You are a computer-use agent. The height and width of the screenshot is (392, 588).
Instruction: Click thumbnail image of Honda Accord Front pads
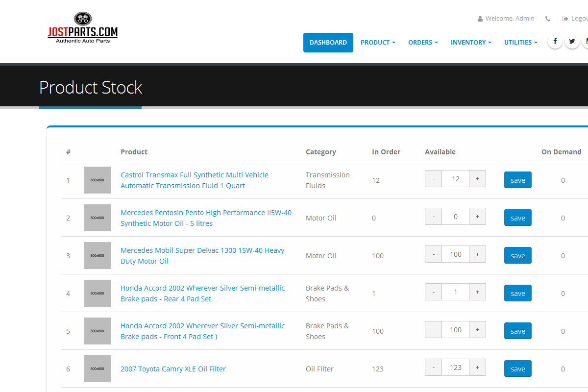pyautogui.click(x=97, y=331)
